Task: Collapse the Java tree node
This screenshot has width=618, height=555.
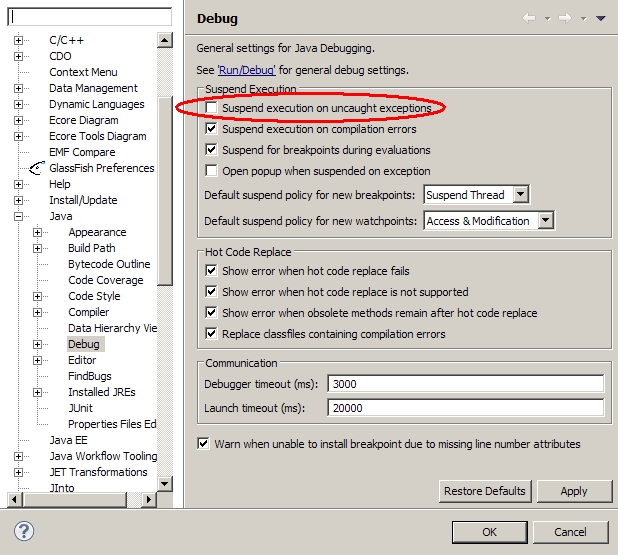Action: [x=18, y=216]
